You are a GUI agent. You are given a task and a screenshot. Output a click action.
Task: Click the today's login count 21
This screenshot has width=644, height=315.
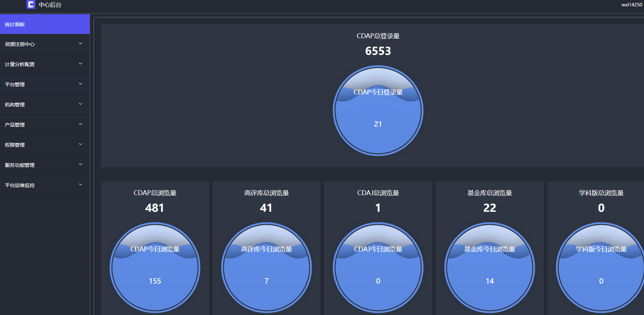click(x=378, y=124)
